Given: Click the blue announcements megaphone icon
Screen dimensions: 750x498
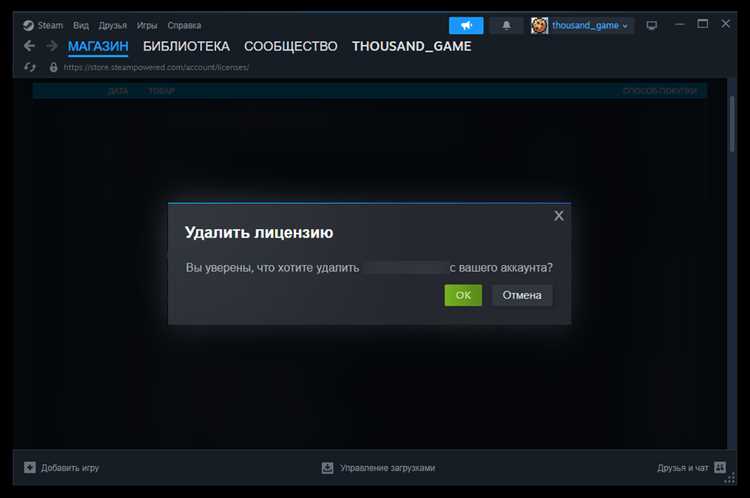Looking at the screenshot, I should coord(466,25).
